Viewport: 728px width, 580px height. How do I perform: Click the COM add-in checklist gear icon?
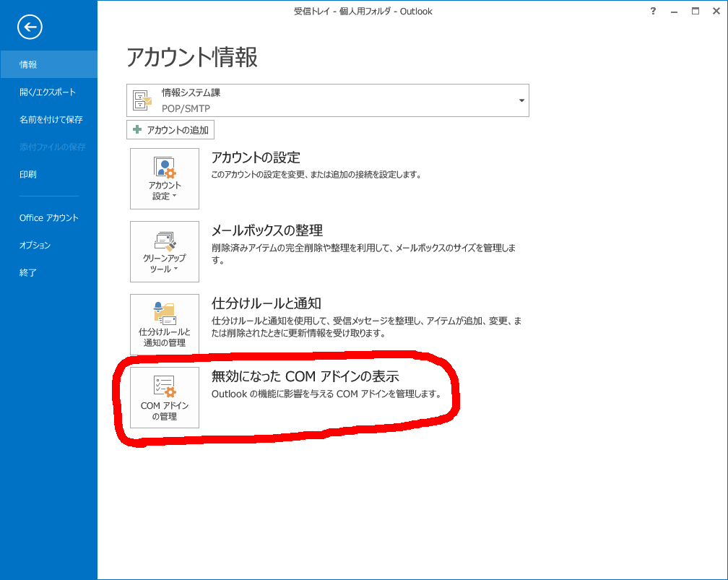[x=165, y=386]
